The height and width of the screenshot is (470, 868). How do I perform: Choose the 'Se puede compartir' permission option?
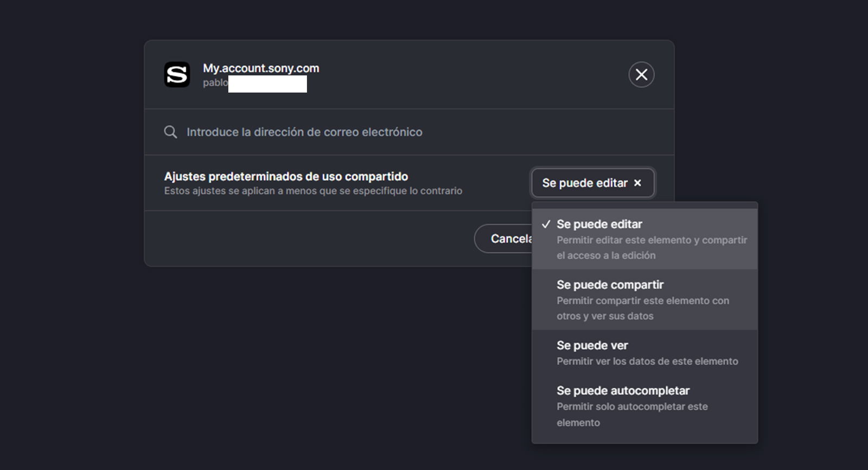tap(644, 300)
